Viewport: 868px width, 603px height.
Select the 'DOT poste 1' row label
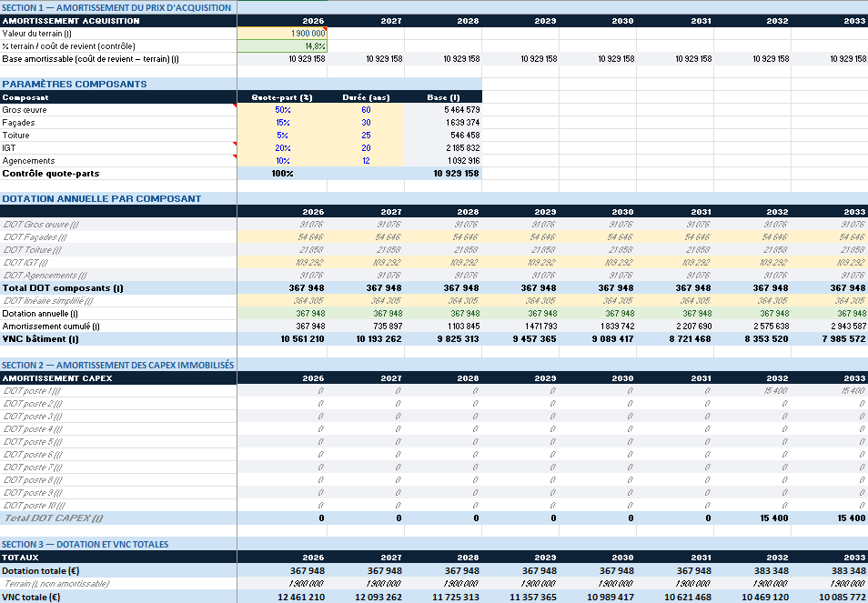tap(32, 390)
